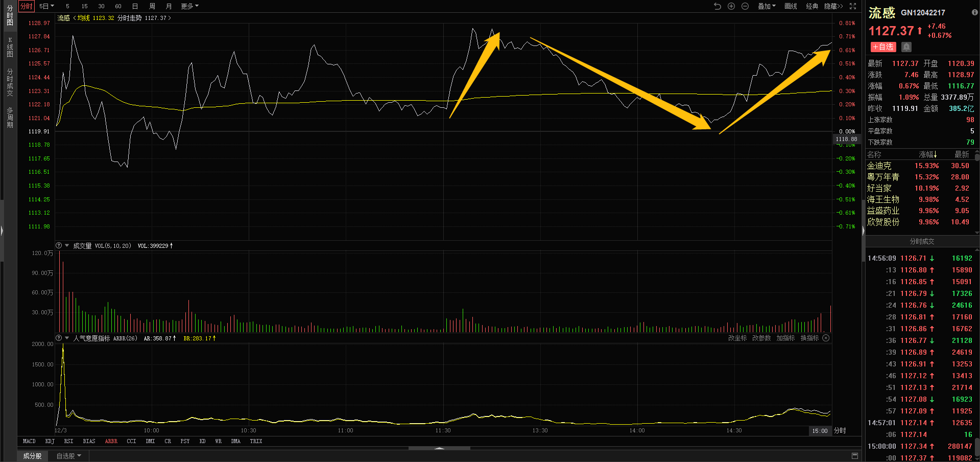This screenshot has width=980, height=462.
Task: Expand the 更多 period dropdown
Action: pyautogui.click(x=189, y=6)
